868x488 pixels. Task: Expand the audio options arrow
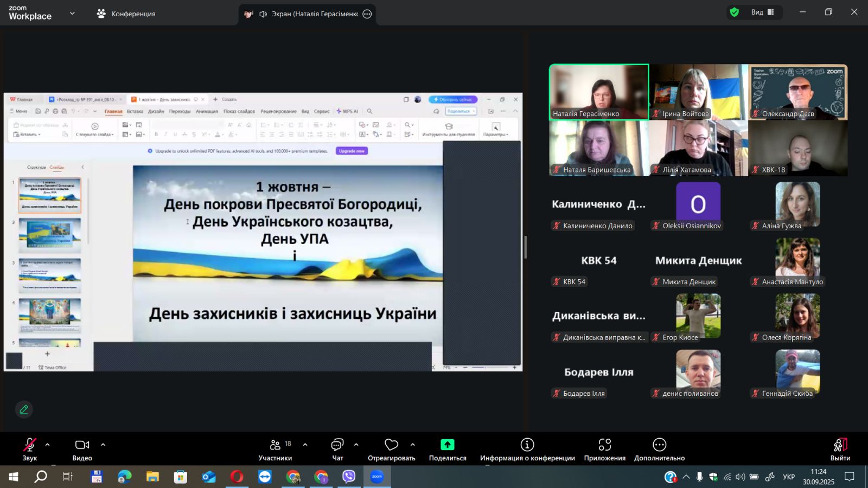[48, 445]
